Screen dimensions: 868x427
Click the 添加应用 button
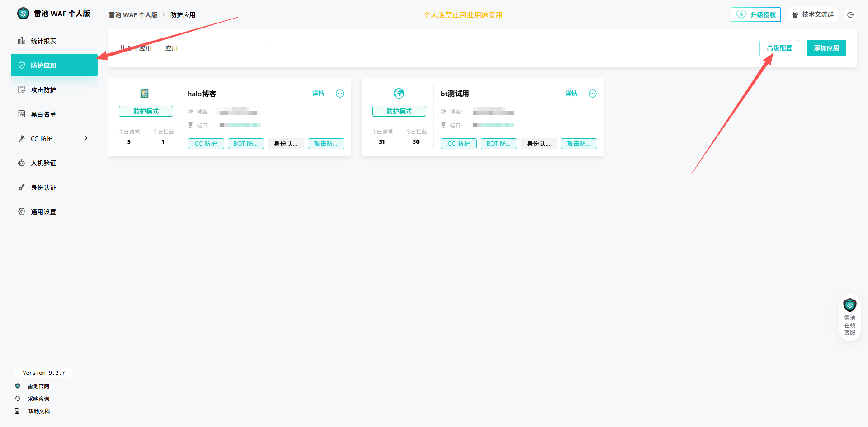(x=826, y=48)
